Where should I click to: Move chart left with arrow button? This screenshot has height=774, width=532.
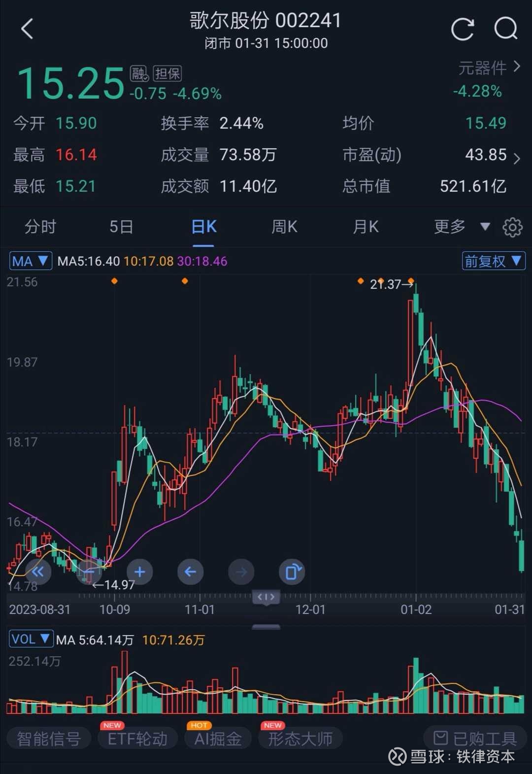click(190, 572)
